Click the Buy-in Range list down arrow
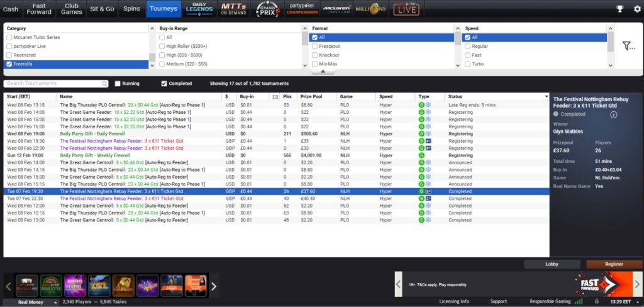 pyautogui.click(x=305, y=65)
